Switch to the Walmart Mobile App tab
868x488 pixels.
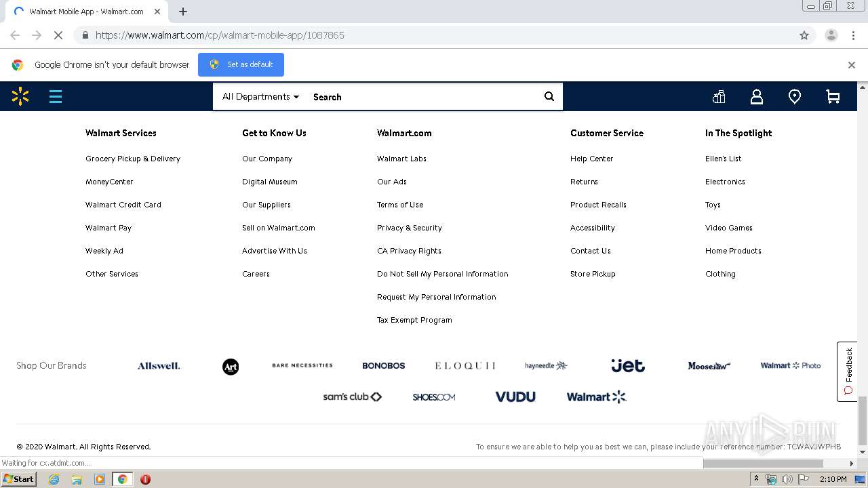point(86,12)
